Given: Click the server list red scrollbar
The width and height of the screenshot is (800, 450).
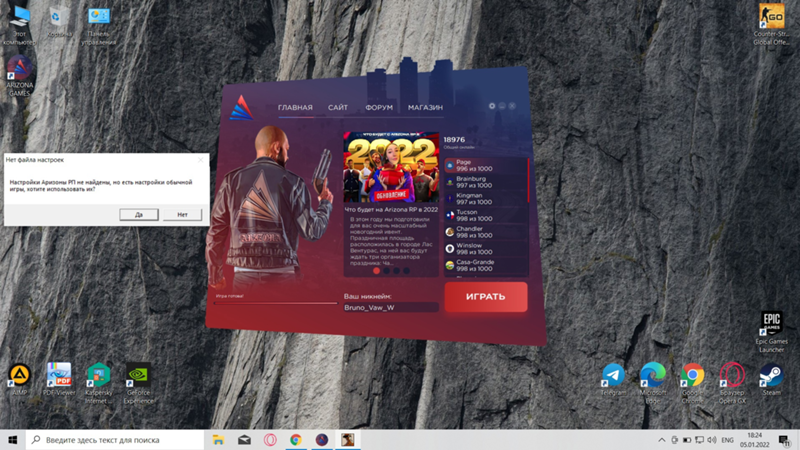Looking at the screenshot, I should (528, 180).
